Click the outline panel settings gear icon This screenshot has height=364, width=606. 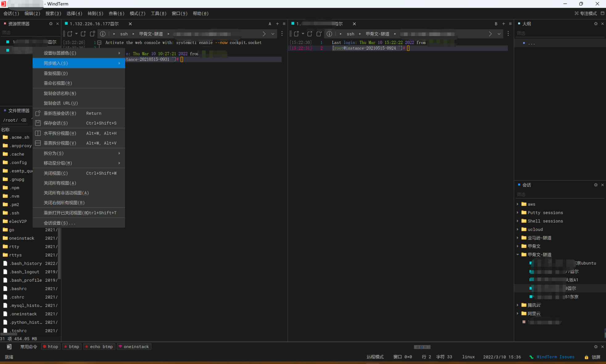click(596, 24)
